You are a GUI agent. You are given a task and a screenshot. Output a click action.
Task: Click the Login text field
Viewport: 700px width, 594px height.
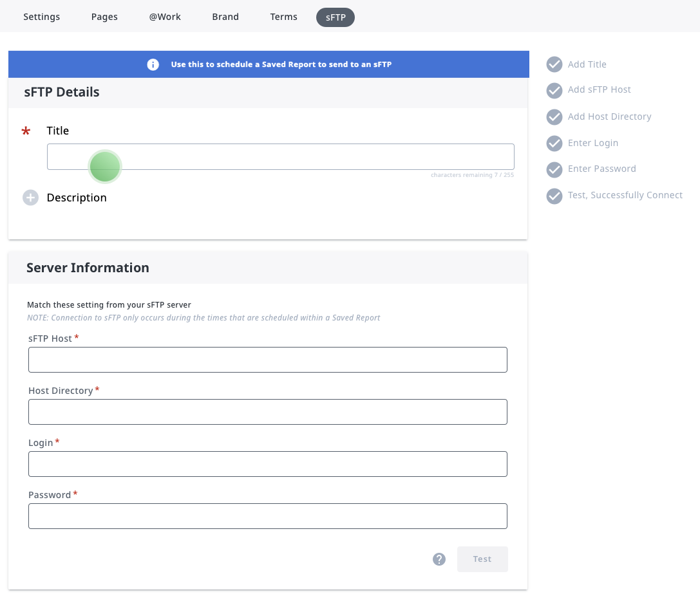tap(268, 464)
